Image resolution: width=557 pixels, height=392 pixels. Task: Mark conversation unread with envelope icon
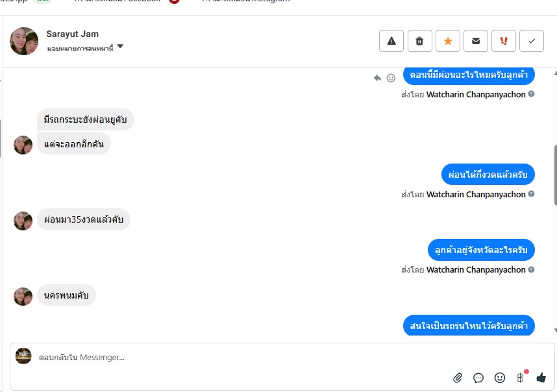[476, 41]
